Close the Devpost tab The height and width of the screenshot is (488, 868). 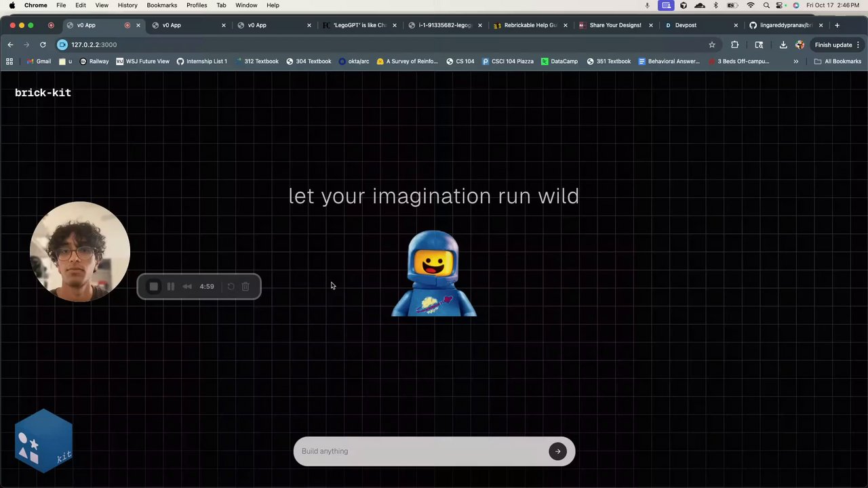(736, 25)
